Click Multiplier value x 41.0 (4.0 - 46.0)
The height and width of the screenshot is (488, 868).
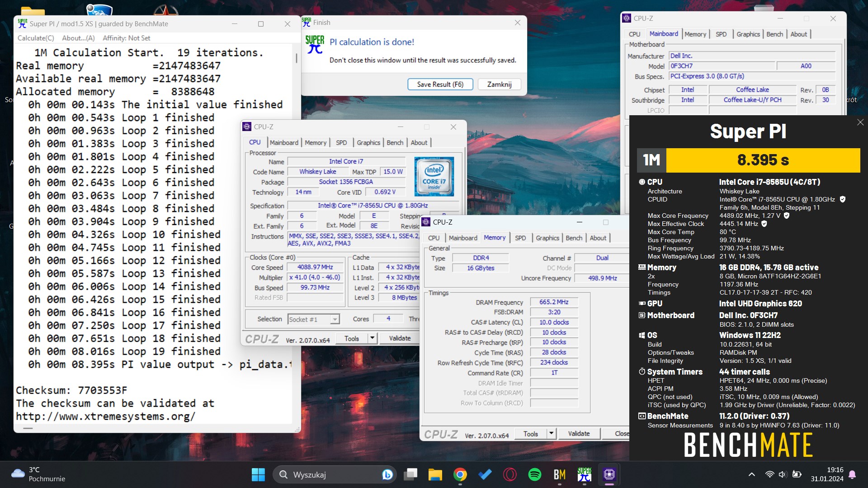pos(315,277)
